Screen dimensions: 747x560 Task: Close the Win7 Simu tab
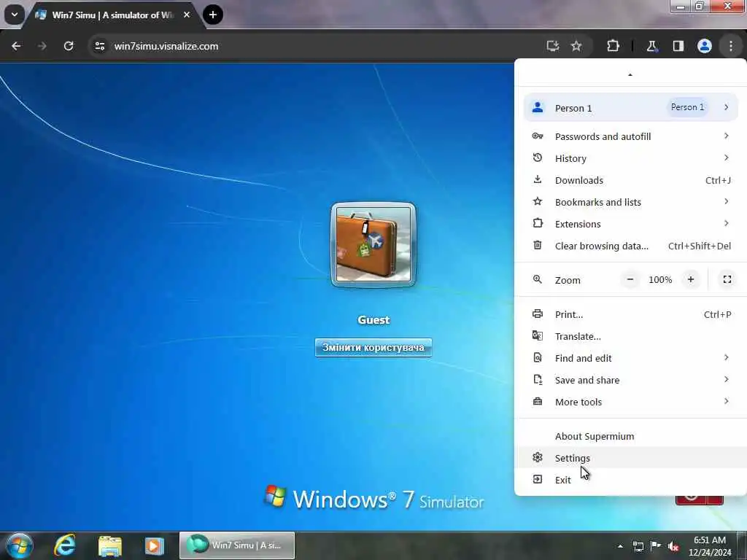tap(187, 15)
